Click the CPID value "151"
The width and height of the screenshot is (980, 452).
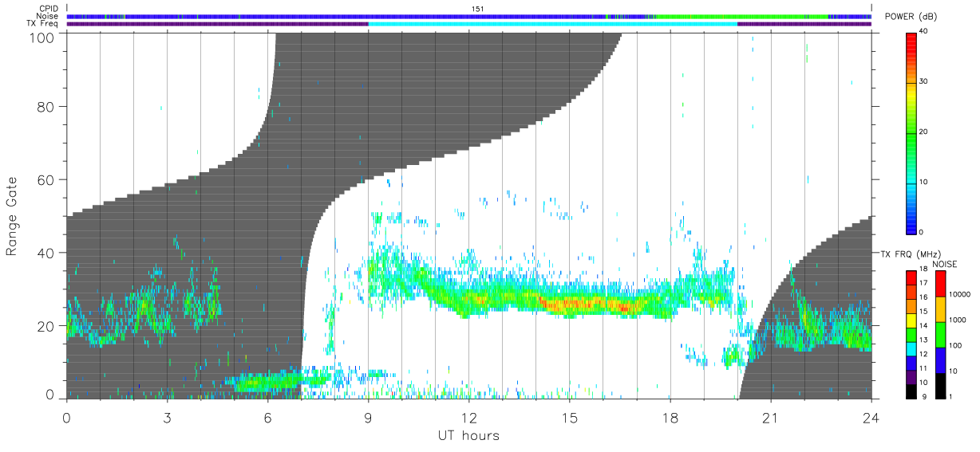tap(478, 9)
